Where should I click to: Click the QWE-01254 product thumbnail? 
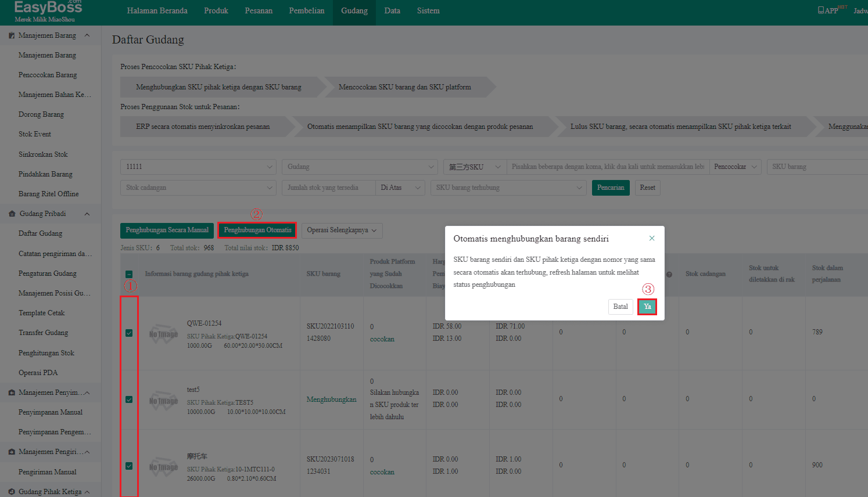163,334
